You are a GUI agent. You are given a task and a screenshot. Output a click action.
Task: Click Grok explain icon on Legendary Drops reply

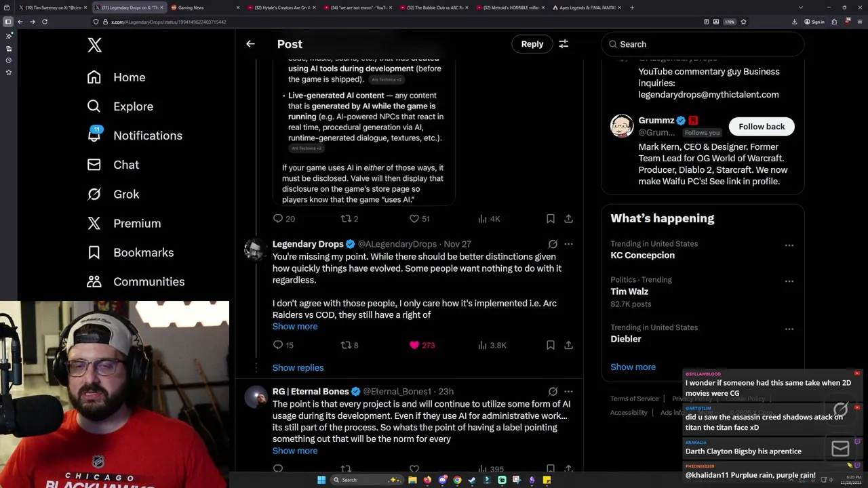(x=553, y=244)
